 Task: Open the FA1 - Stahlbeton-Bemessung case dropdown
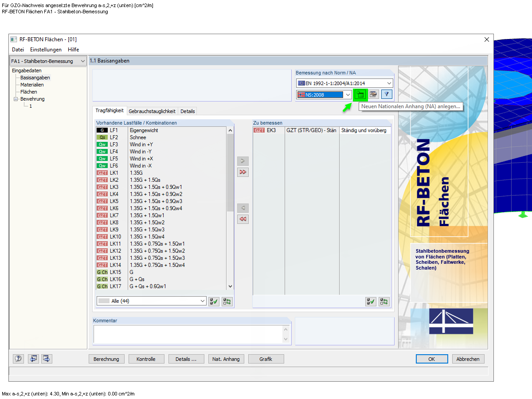point(48,61)
